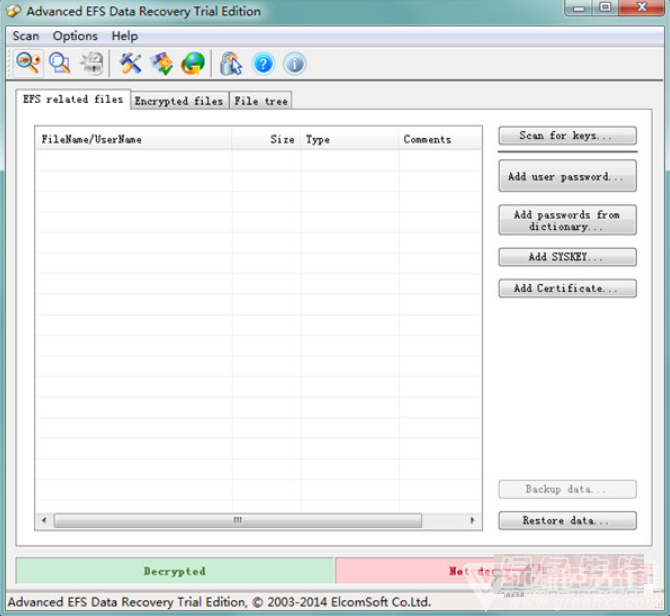This screenshot has height=616, width=670.
Task: Minimize the application window
Action: coord(579,8)
